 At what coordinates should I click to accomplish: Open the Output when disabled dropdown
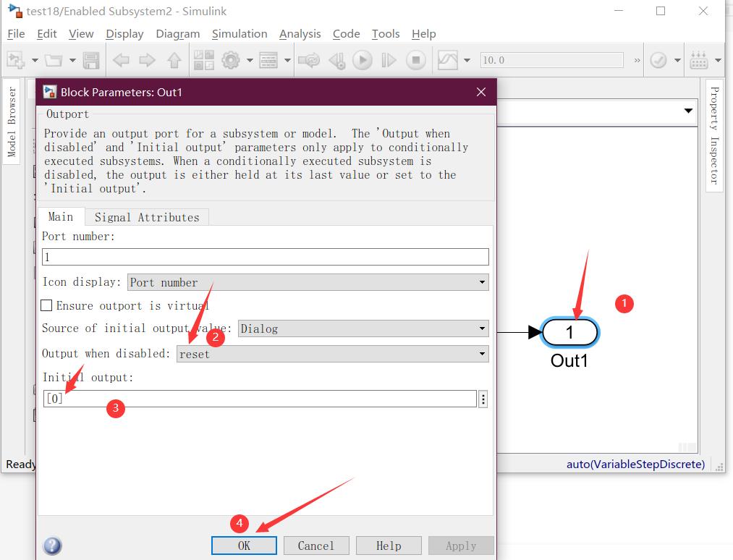coord(333,354)
